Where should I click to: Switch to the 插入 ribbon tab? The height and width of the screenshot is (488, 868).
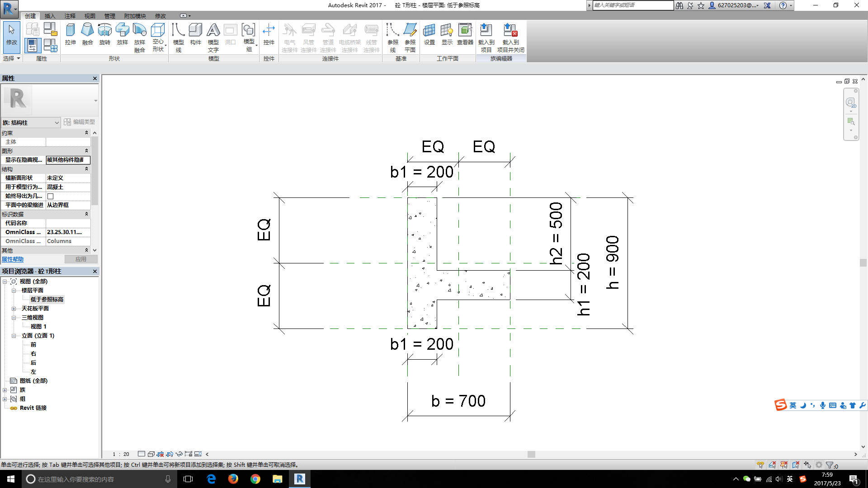tap(50, 16)
